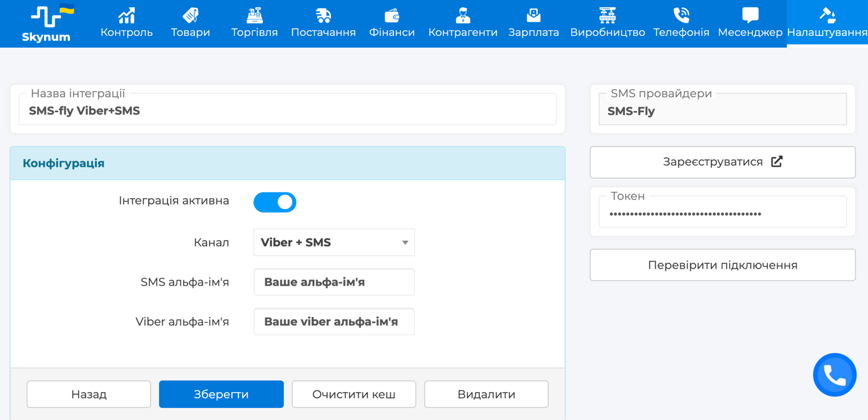The width and height of the screenshot is (868, 420).
Task: Go to the Торгівля cash register icon
Action: (255, 15)
